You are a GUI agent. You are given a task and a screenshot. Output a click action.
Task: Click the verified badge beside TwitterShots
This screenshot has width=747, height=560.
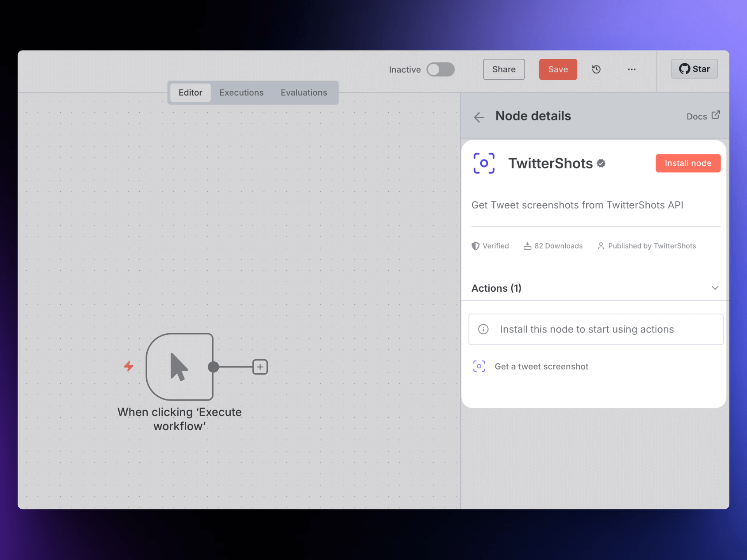pyautogui.click(x=601, y=163)
